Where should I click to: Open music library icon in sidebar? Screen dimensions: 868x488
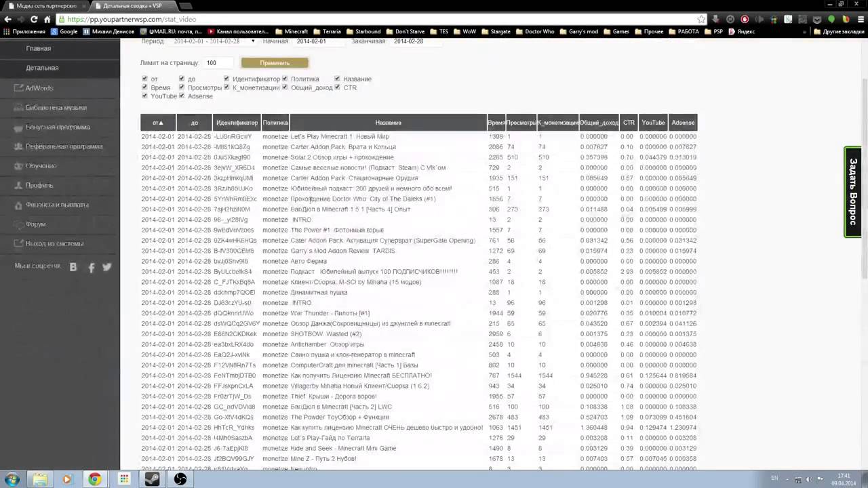pyautogui.click(x=19, y=108)
